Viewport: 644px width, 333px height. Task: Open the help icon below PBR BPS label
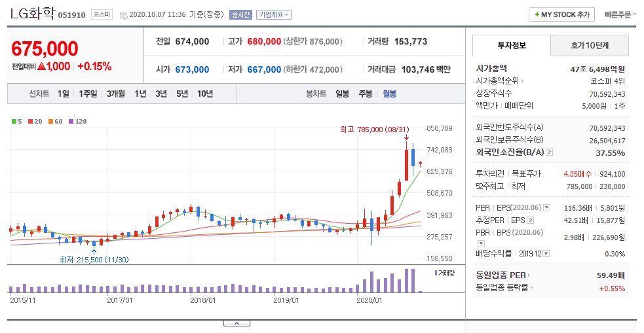coord(482,243)
